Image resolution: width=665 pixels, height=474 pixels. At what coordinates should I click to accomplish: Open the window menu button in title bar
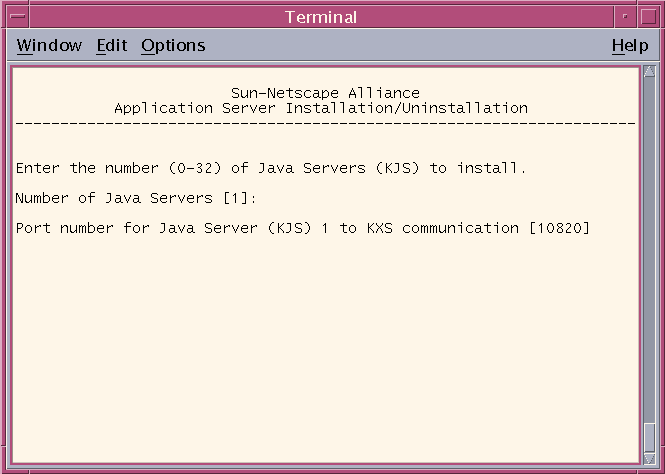pyautogui.click(x=18, y=17)
